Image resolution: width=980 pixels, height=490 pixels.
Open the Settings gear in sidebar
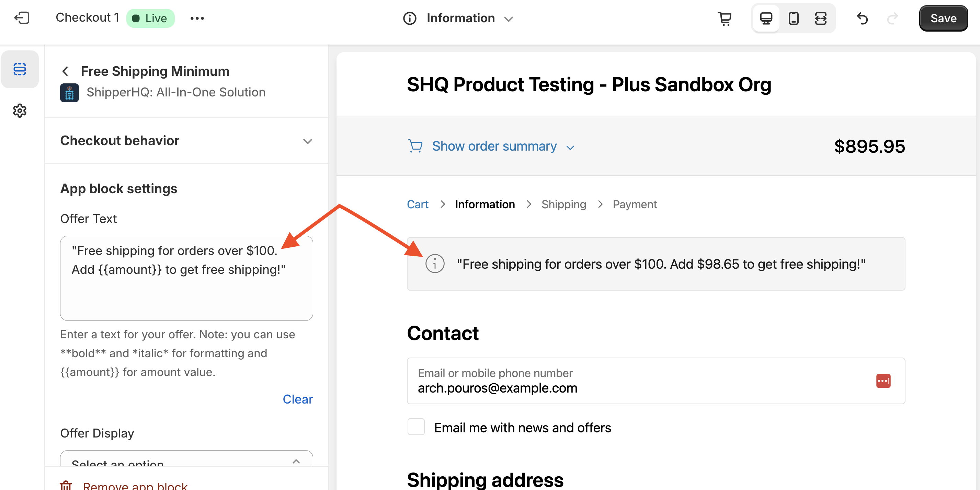coord(20,110)
